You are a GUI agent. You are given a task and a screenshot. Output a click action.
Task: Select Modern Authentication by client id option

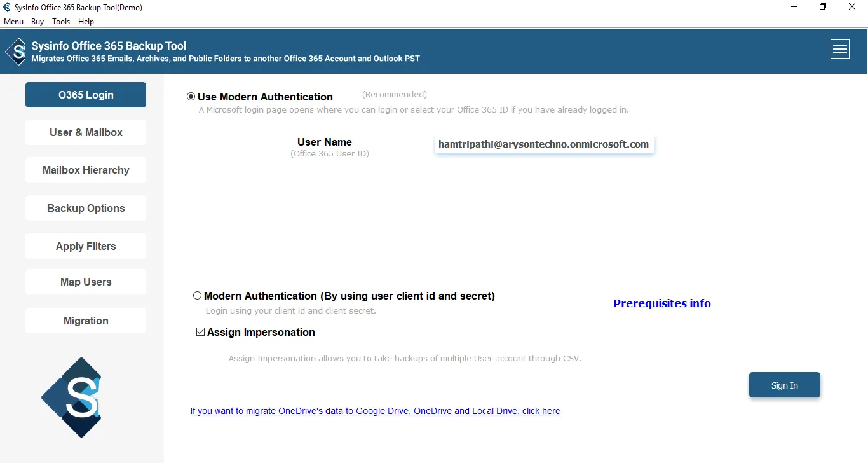pyautogui.click(x=198, y=296)
